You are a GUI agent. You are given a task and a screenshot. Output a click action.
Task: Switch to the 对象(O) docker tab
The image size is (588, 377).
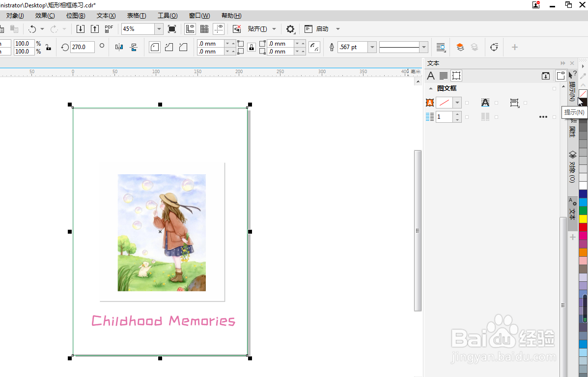click(572, 167)
